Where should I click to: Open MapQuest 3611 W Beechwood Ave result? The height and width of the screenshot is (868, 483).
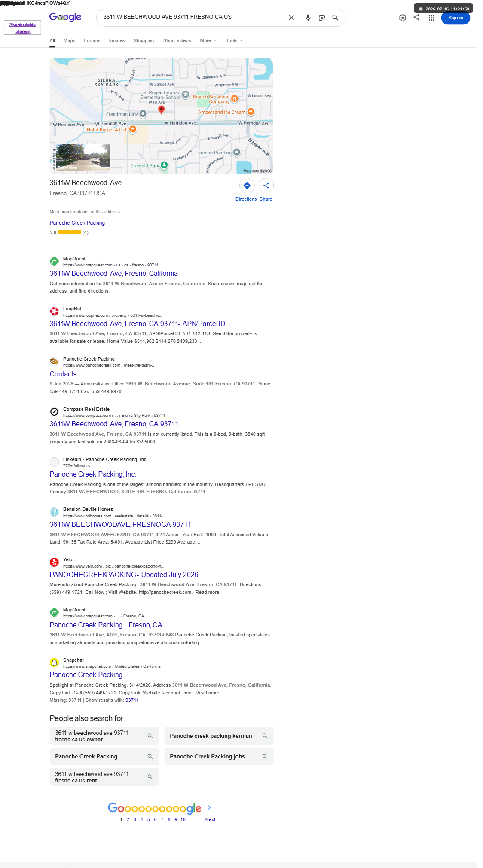click(113, 274)
